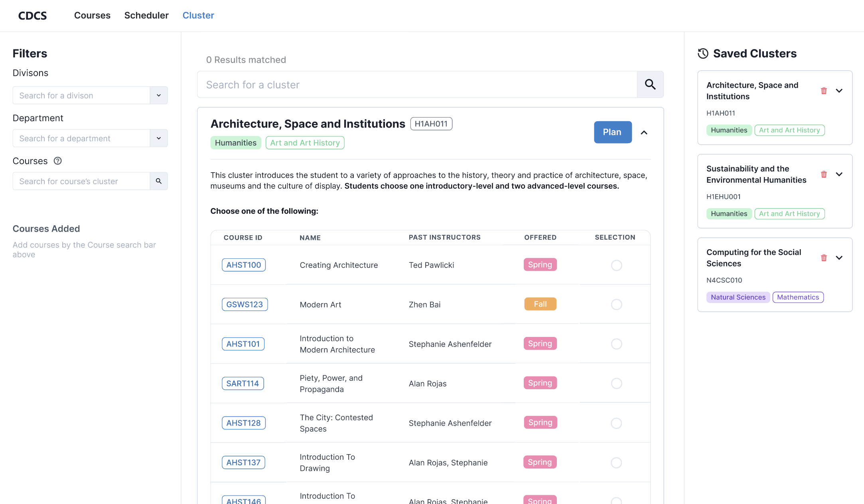
Task: Open the Department dropdown arrow
Action: [159, 138]
